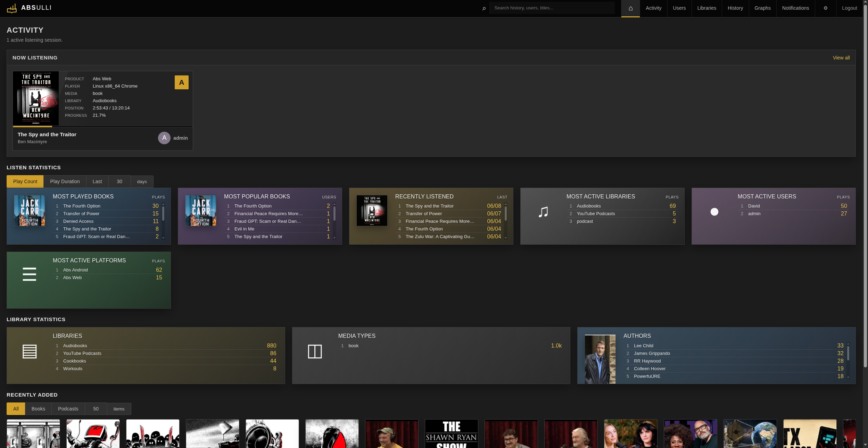
Task: Click the admin user avatar
Action: coord(164,138)
